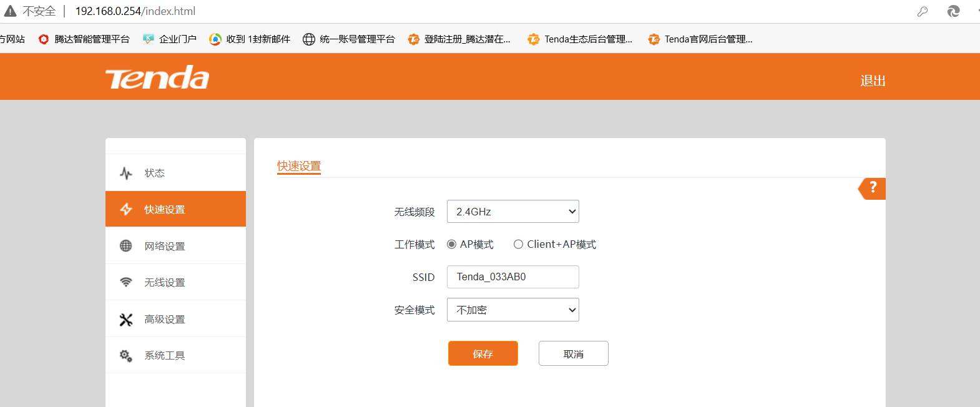Click the address bar URL 192.168.0.254/index.html

[x=135, y=11]
